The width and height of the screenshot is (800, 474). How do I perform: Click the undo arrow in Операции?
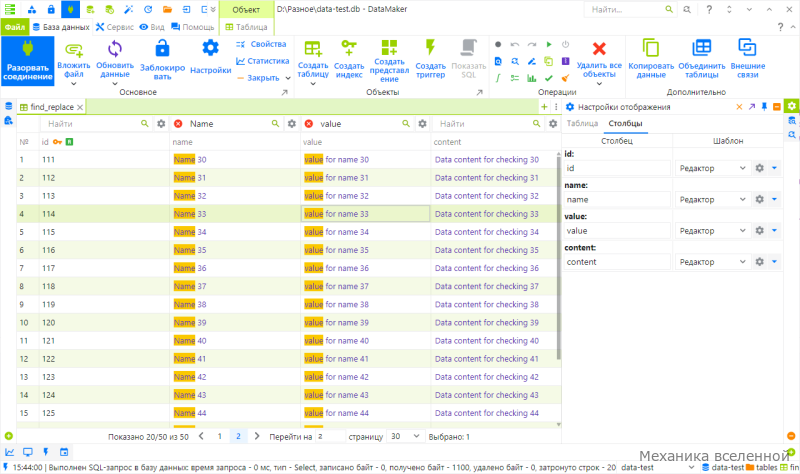pos(515,44)
